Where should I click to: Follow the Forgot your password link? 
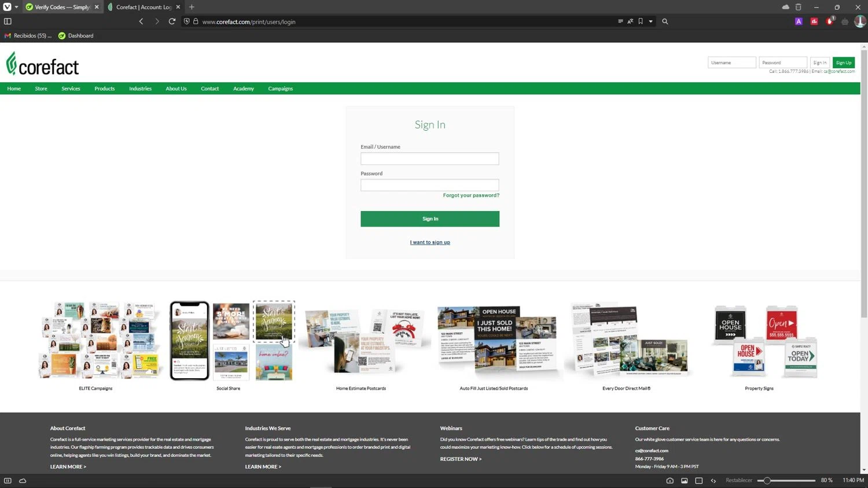[x=471, y=195]
